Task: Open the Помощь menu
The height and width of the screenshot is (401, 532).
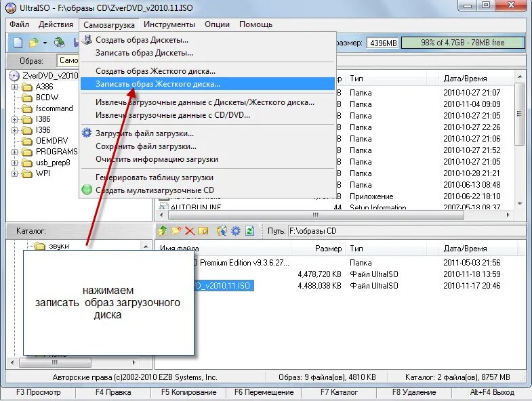Action: tap(255, 24)
